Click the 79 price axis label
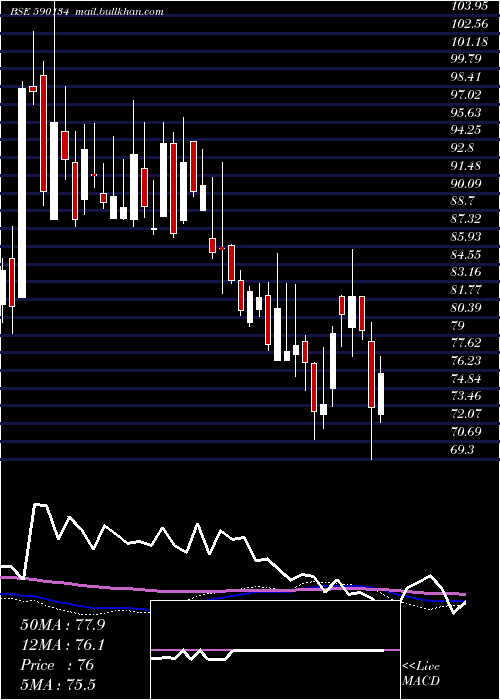 coord(458,325)
